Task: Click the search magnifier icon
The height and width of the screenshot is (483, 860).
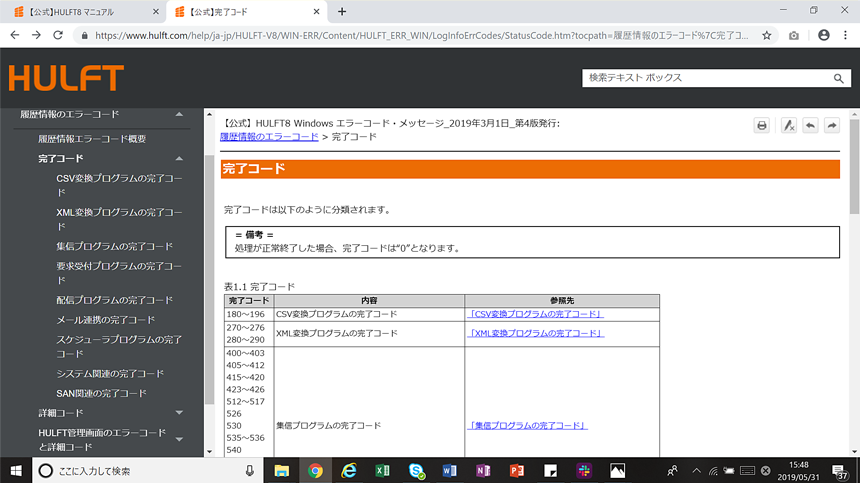Action: click(839, 78)
